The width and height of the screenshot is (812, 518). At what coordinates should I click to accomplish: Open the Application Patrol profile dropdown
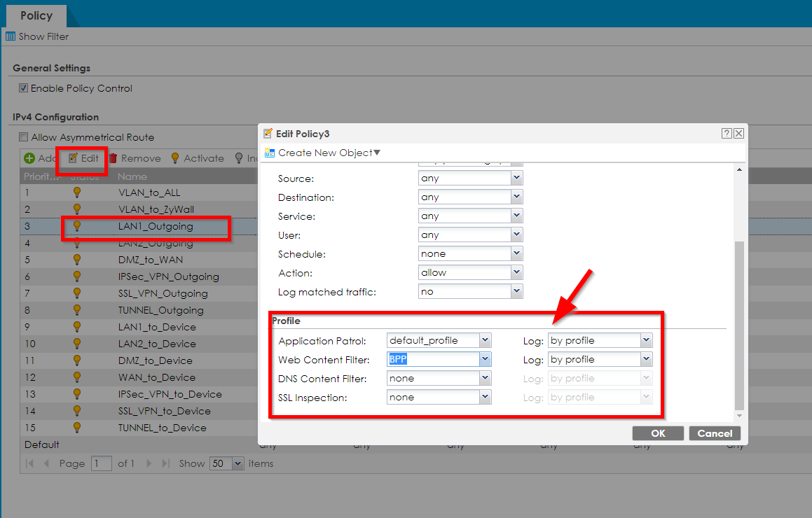coord(485,340)
